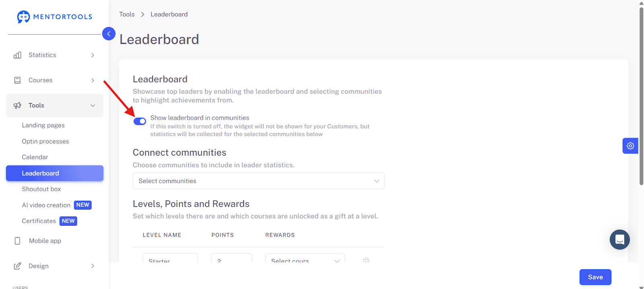Image resolution: width=644 pixels, height=289 pixels.
Task: Expand the Design section chevron
Action: [93, 266]
